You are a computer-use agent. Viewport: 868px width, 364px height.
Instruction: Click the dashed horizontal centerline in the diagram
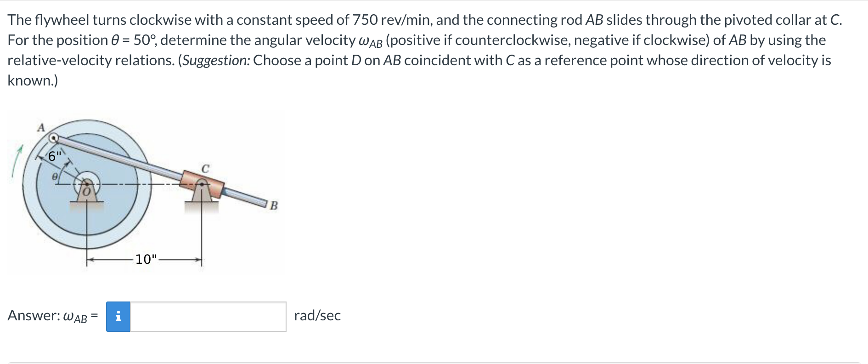click(129, 183)
